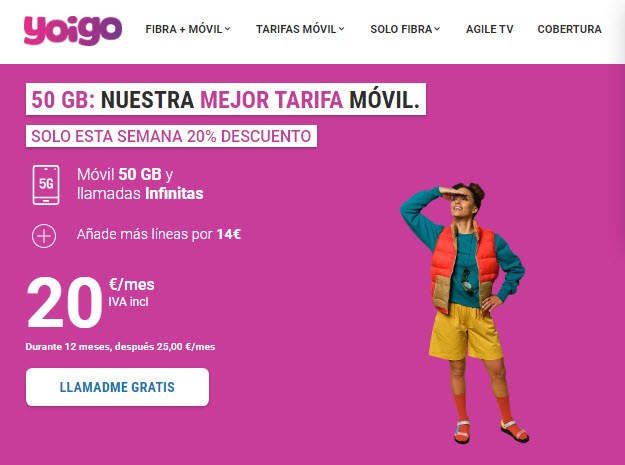Click the Móvil 50 GB llamadas Infinitas text
This screenshot has width=625, height=465.
point(140,184)
